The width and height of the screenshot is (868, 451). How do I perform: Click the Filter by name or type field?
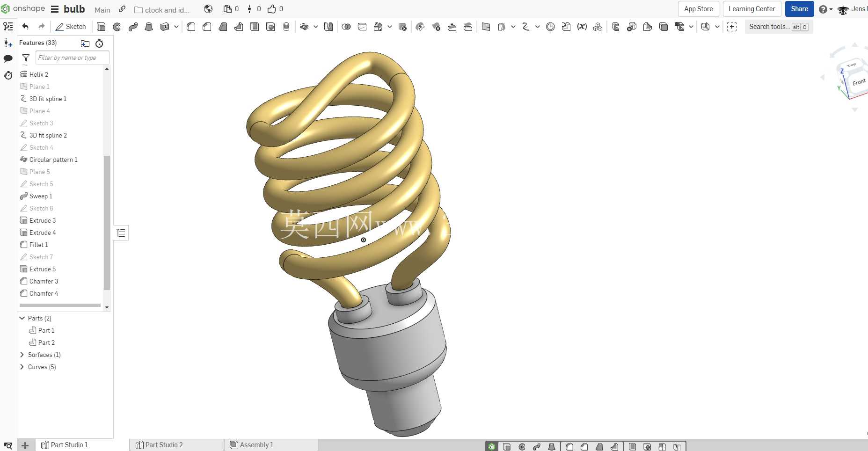click(73, 58)
